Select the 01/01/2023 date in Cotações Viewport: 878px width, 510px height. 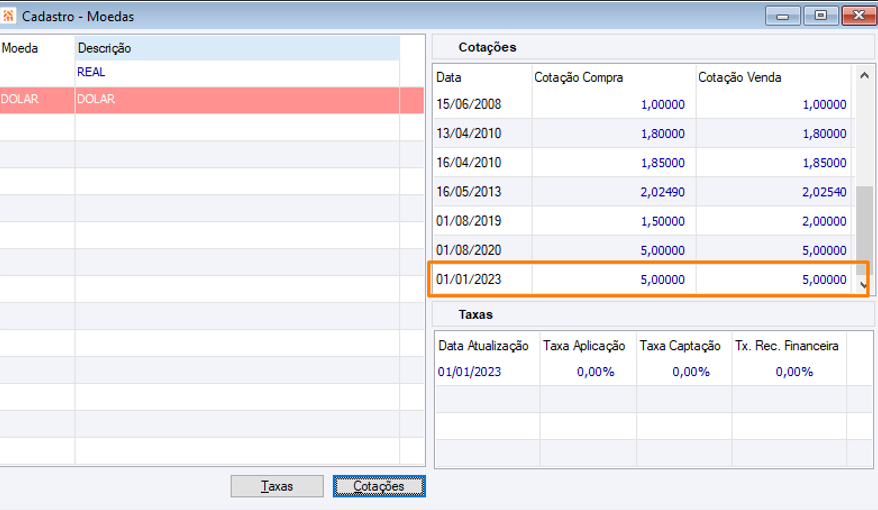(483, 279)
